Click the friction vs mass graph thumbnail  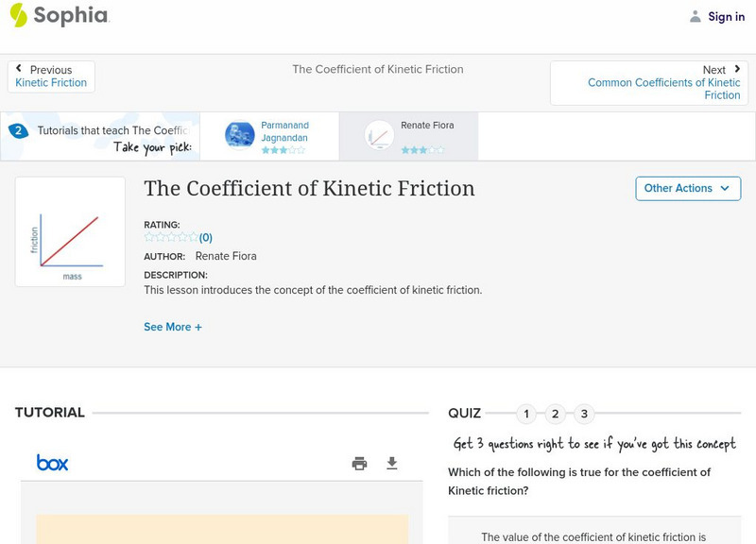coord(70,232)
